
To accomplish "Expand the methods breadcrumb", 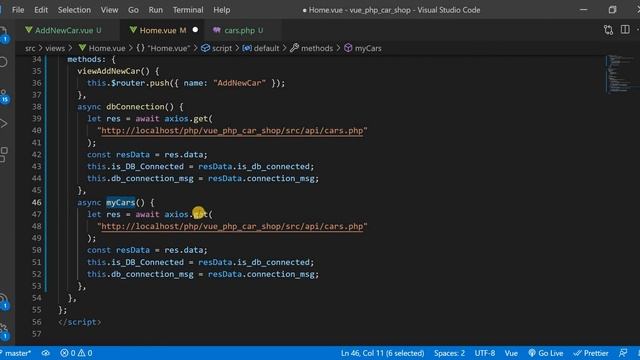I will (x=312, y=48).
